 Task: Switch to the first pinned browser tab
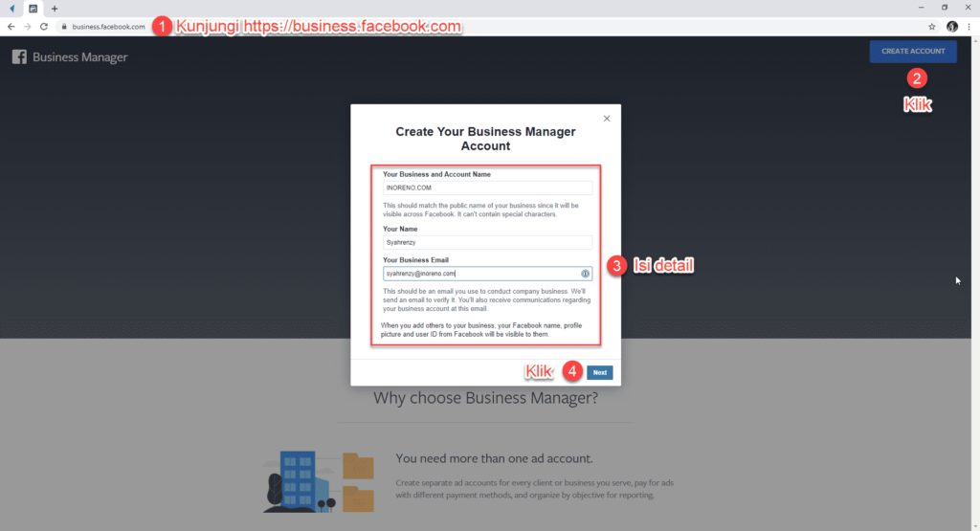point(11,9)
